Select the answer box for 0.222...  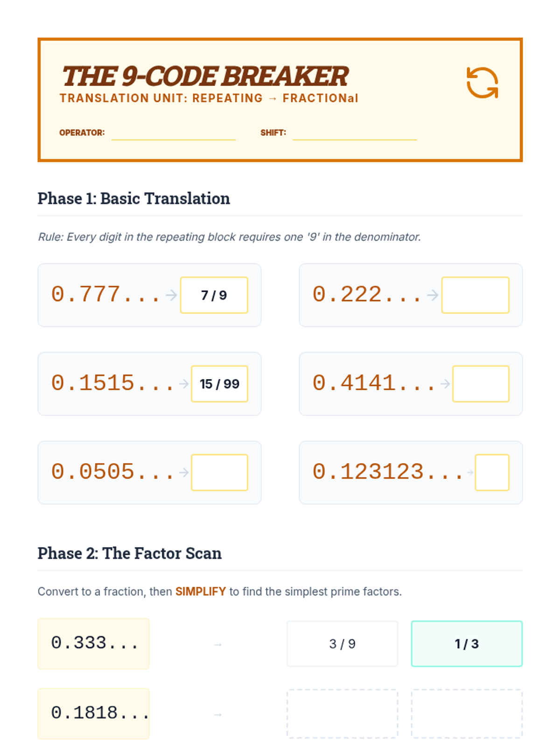pyautogui.click(x=475, y=295)
